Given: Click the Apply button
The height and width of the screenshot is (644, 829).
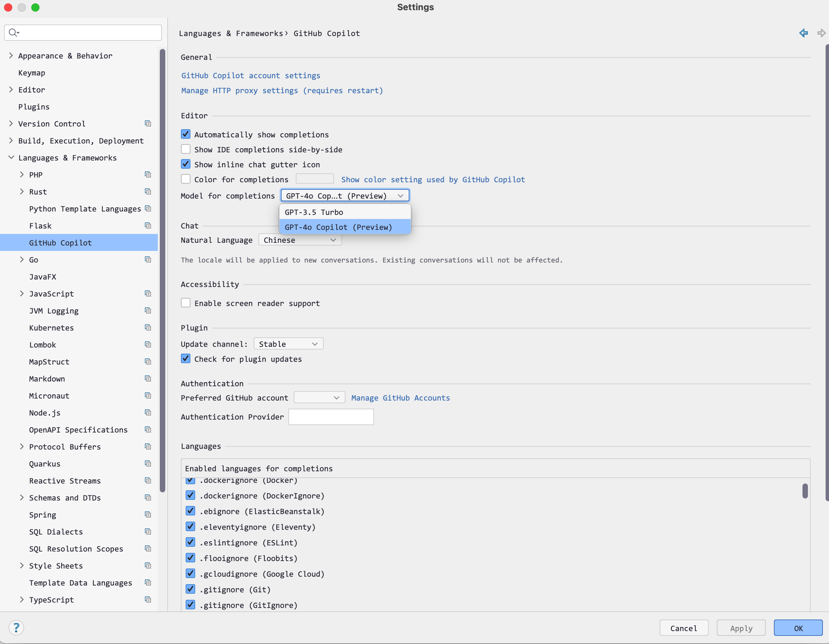Looking at the screenshot, I should point(741,628).
